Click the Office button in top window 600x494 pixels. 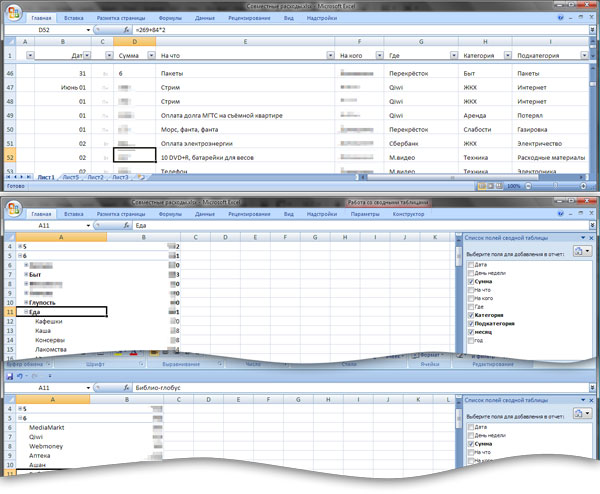click(x=13, y=11)
